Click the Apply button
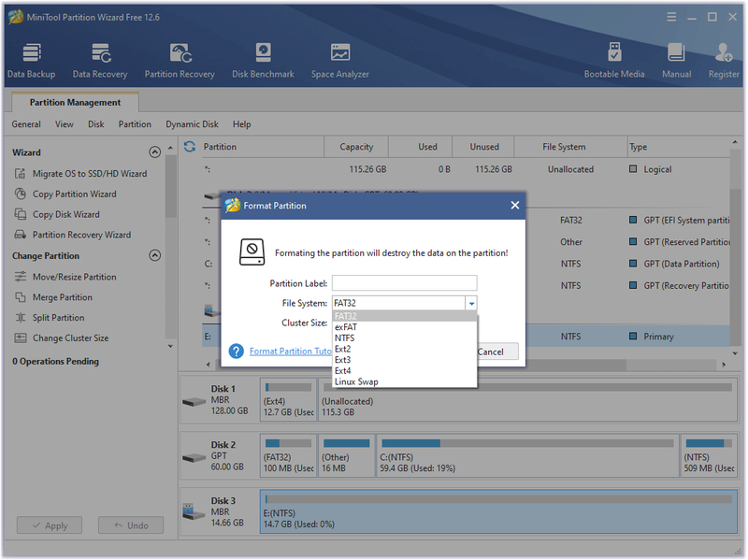Viewport: 748px width, 560px height. (x=50, y=525)
